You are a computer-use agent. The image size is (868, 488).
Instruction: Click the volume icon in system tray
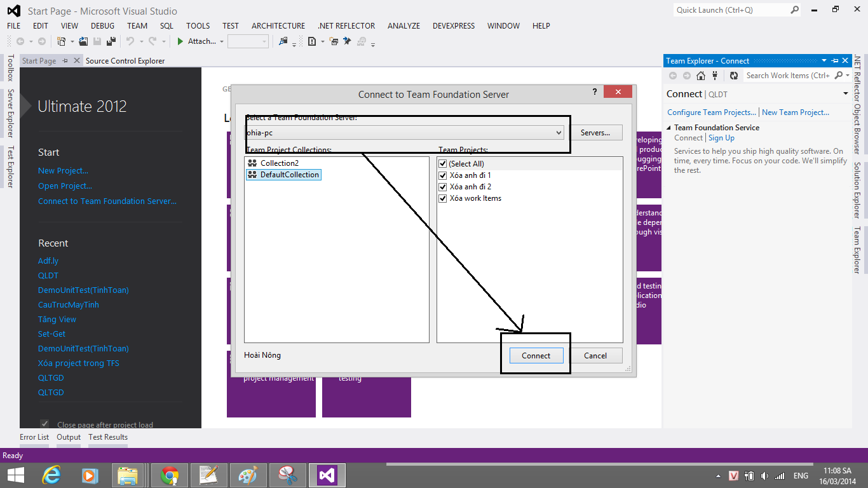(x=764, y=476)
